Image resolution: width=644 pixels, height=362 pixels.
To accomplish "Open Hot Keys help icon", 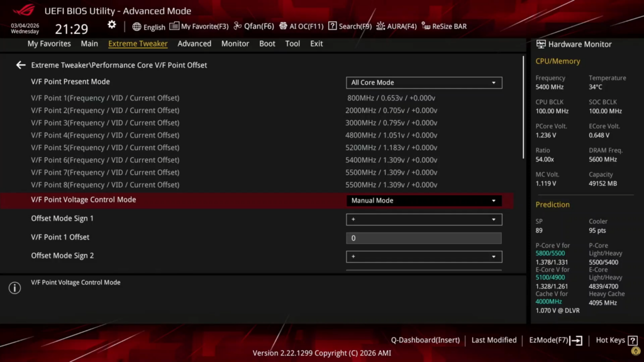I will click(633, 340).
